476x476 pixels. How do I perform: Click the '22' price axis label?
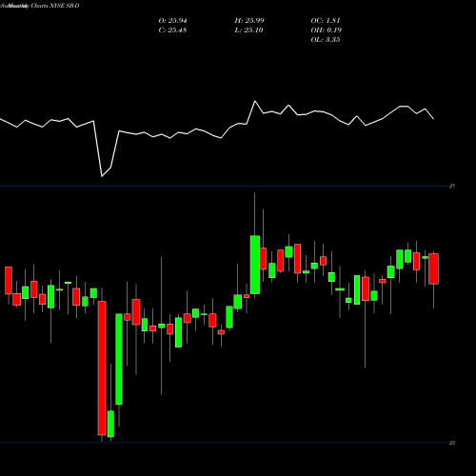pos(452,443)
